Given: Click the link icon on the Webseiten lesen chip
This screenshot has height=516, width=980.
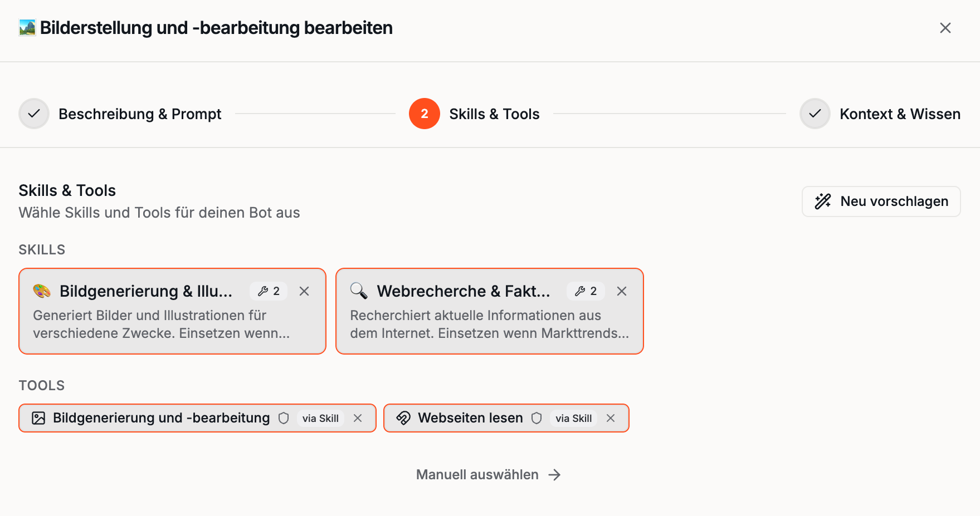Looking at the screenshot, I should pyautogui.click(x=402, y=417).
